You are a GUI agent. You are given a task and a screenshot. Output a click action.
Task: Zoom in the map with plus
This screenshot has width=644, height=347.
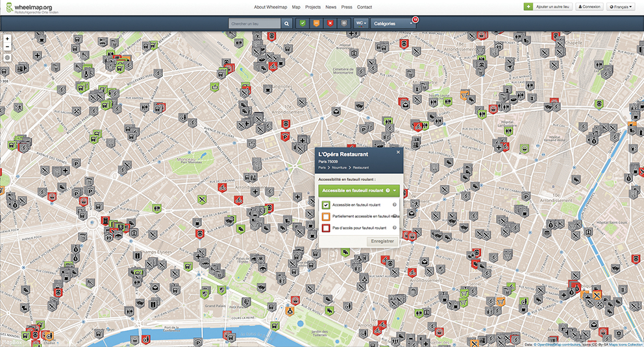[7, 39]
